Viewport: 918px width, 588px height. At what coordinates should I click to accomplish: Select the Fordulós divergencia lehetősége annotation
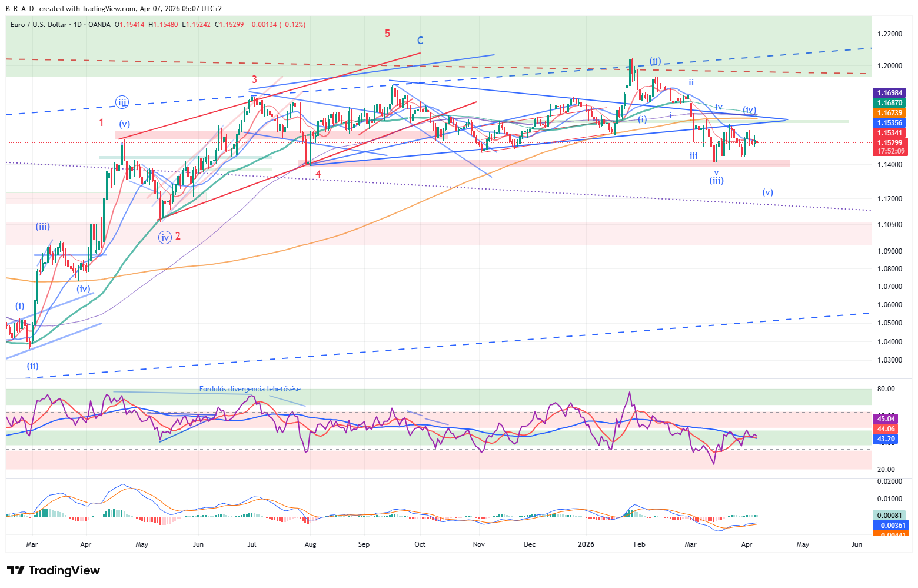[x=250, y=389]
